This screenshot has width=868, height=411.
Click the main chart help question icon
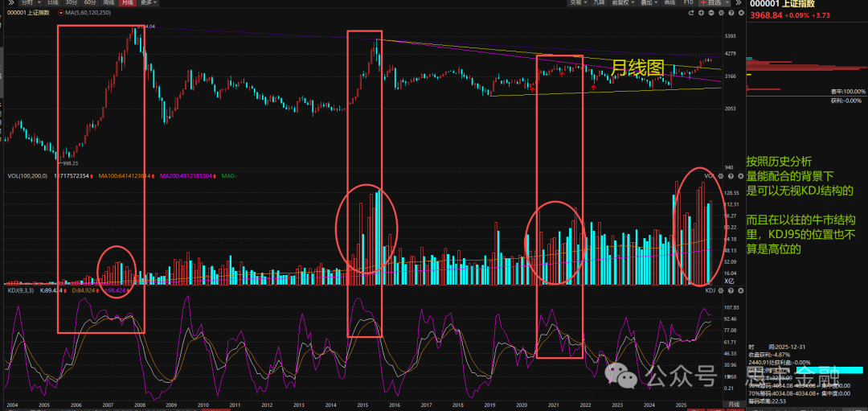coord(731,13)
